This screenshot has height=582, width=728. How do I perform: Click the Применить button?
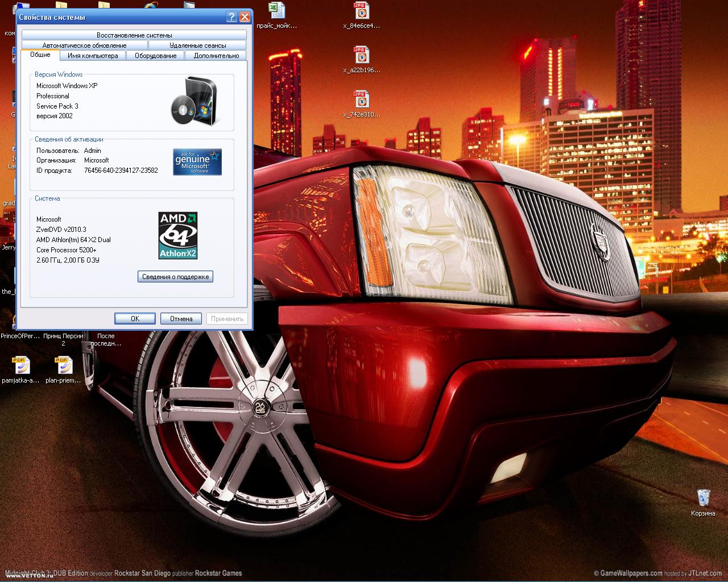pos(227,319)
